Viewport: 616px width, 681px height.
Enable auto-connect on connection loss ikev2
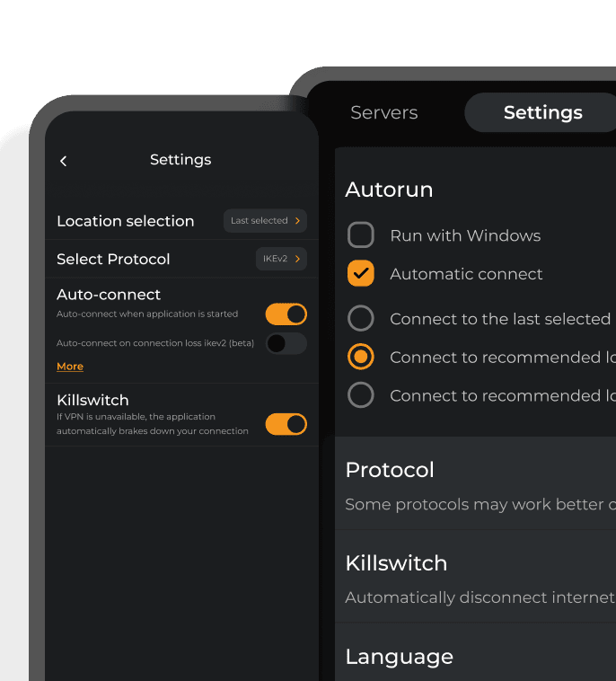(x=286, y=343)
